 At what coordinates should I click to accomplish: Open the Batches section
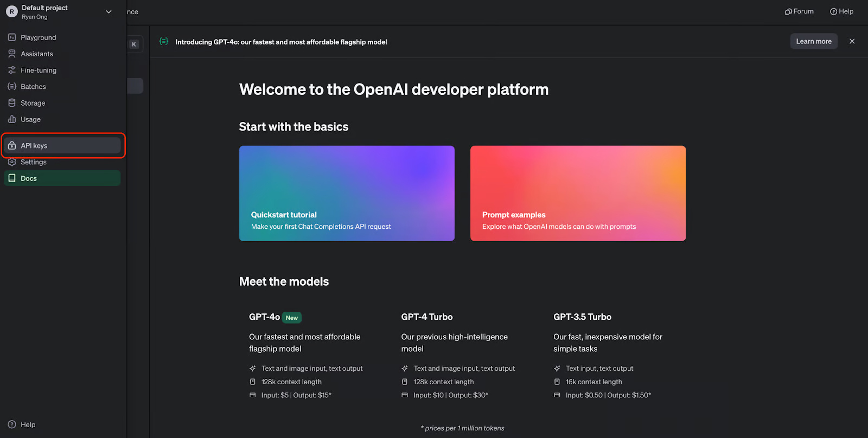coord(62,86)
